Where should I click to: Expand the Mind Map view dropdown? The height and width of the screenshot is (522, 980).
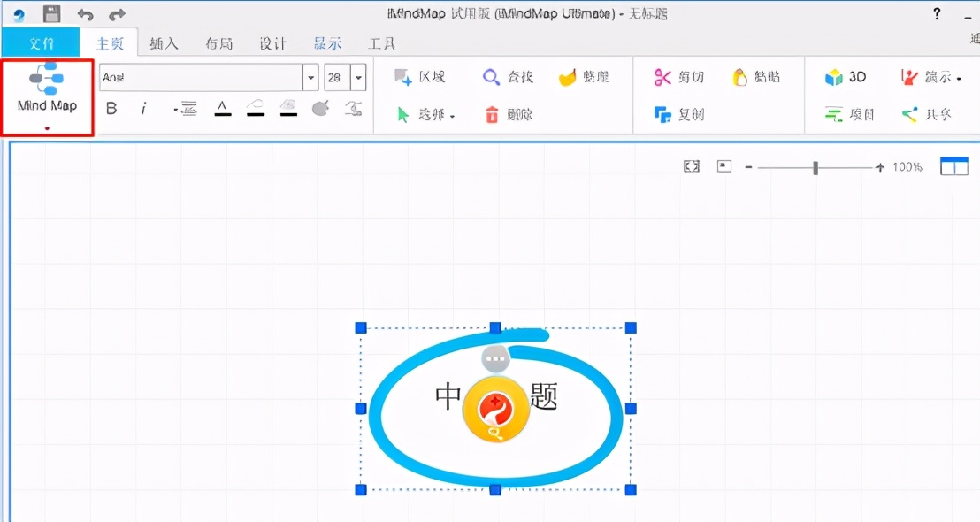click(x=47, y=128)
